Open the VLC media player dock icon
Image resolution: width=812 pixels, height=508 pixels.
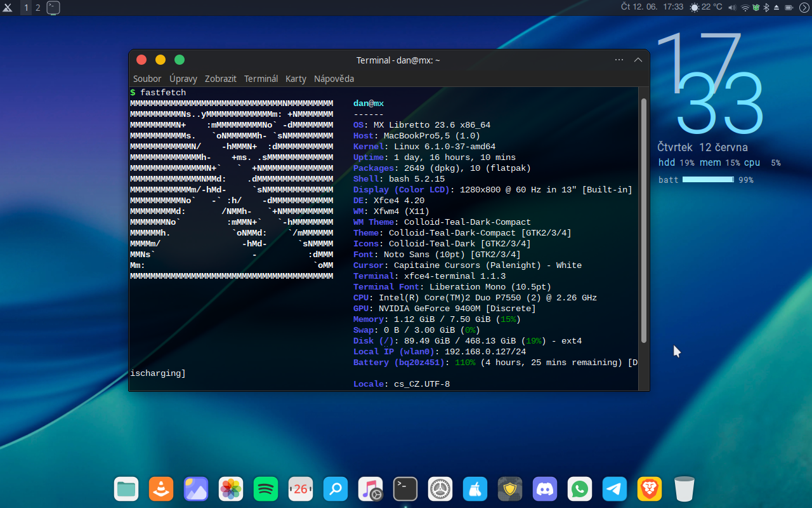point(161,489)
